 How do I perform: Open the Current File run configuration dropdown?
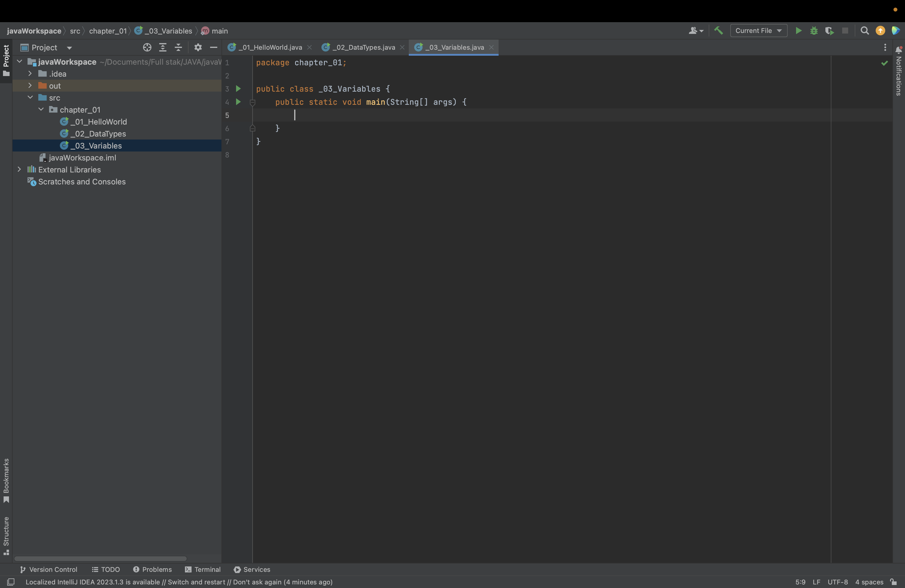tap(758, 31)
